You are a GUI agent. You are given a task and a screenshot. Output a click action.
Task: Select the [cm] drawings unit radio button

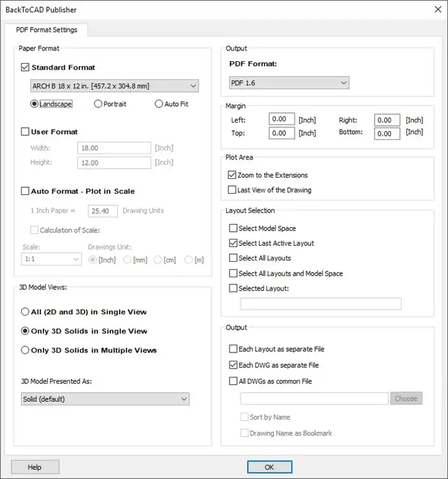coord(158,260)
